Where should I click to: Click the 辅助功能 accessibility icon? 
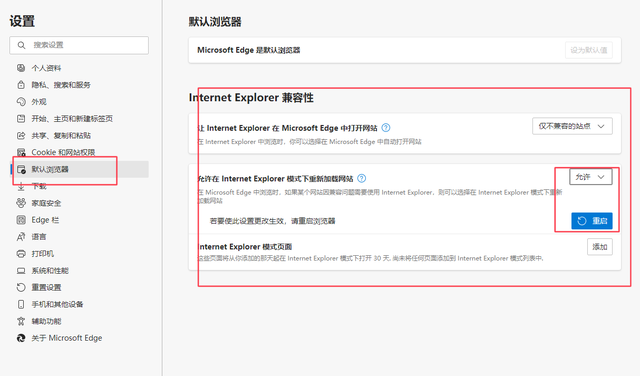21,321
